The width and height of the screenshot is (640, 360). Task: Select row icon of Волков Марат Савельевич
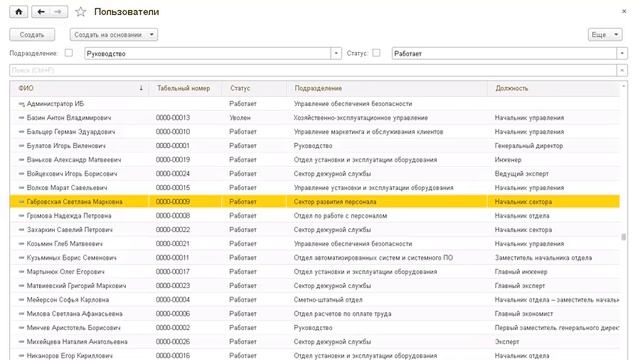[x=21, y=188]
